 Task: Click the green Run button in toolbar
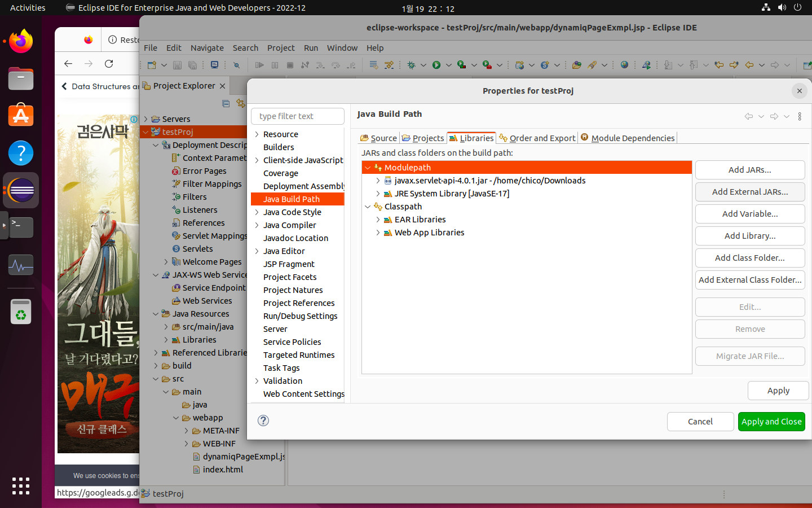[x=436, y=65]
